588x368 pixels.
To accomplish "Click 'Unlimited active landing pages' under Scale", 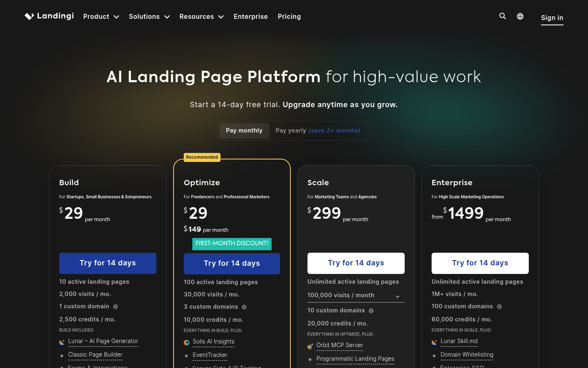I will [353, 282].
